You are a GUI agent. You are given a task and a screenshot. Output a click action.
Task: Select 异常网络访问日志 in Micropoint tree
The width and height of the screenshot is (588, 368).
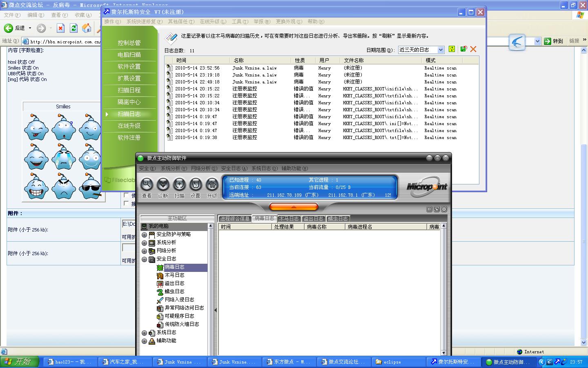(184, 308)
